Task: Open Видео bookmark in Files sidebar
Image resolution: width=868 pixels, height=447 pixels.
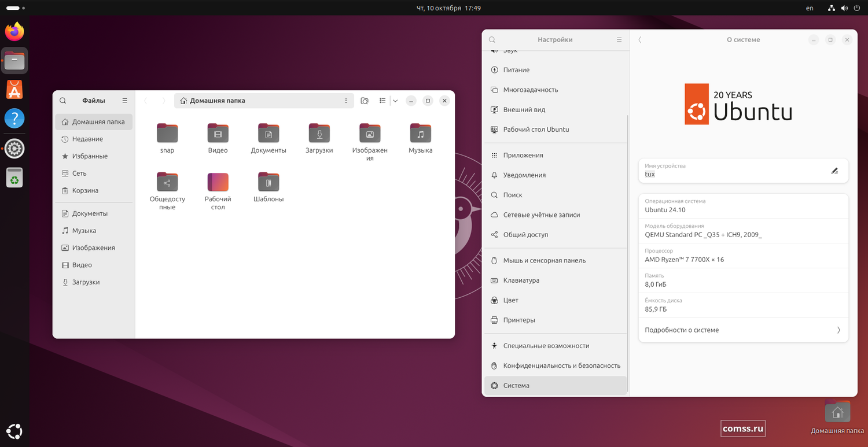Action: click(x=94, y=265)
